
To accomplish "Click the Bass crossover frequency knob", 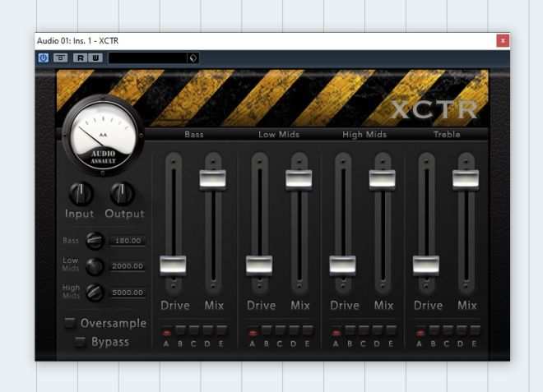I will (x=95, y=241).
